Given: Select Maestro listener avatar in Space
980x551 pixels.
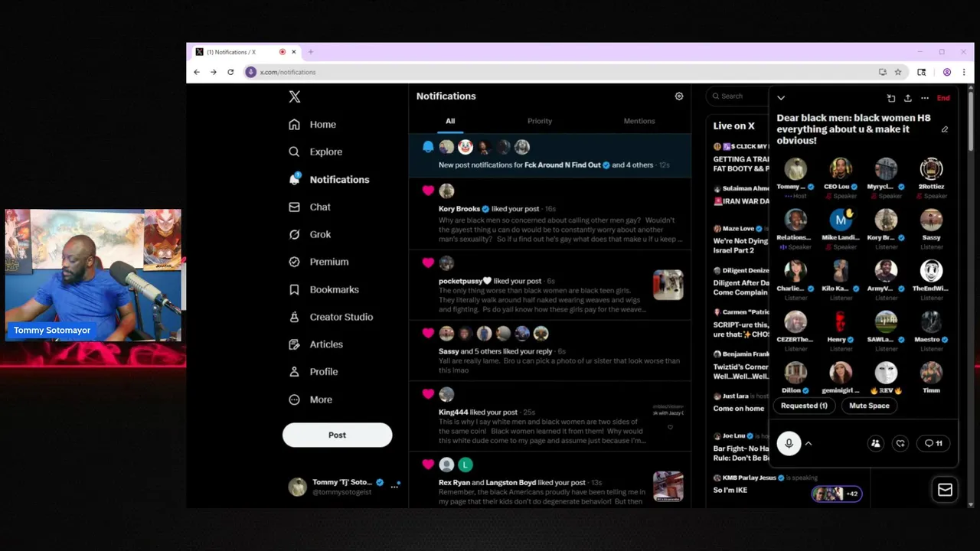Looking at the screenshot, I should click(931, 322).
